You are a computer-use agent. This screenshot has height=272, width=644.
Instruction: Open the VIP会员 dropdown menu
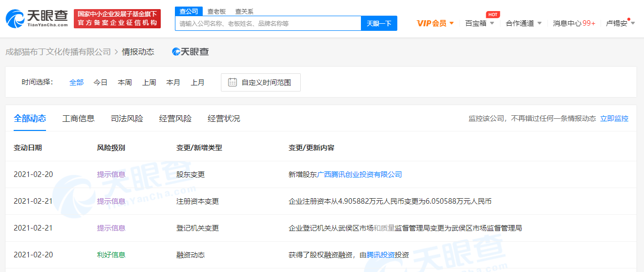point(435,23)
